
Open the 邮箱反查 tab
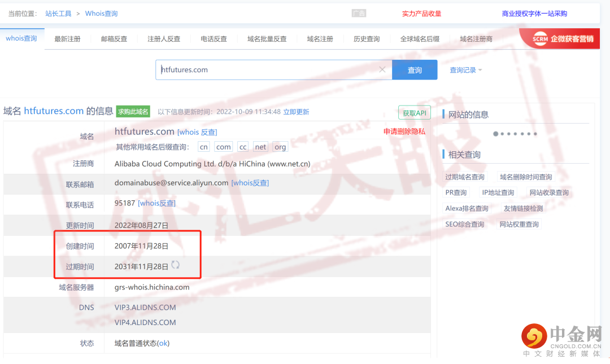114,39
